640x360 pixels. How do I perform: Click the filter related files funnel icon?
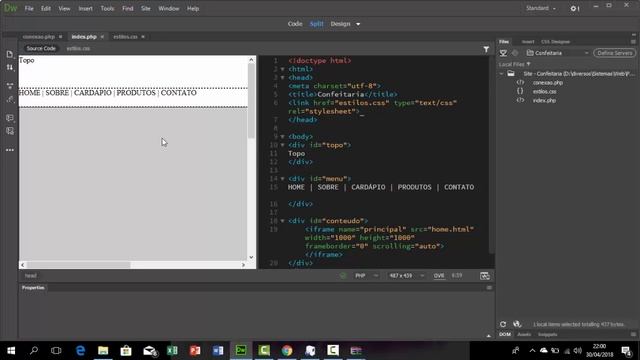tap(486, 49)
